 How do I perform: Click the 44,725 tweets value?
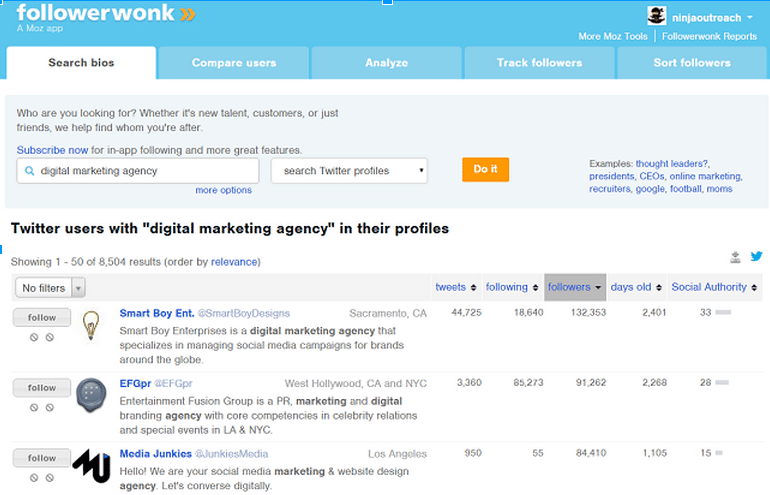click(466, 312)
